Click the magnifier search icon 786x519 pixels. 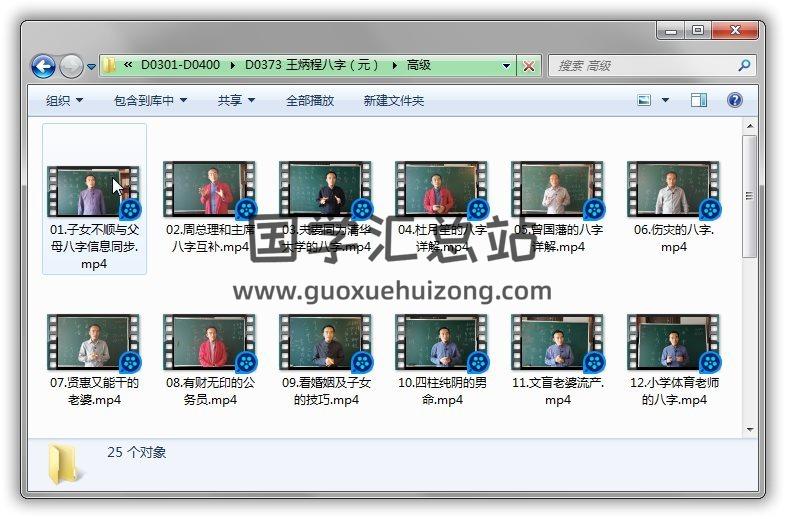pyautogui.click(x=744, y=65)
